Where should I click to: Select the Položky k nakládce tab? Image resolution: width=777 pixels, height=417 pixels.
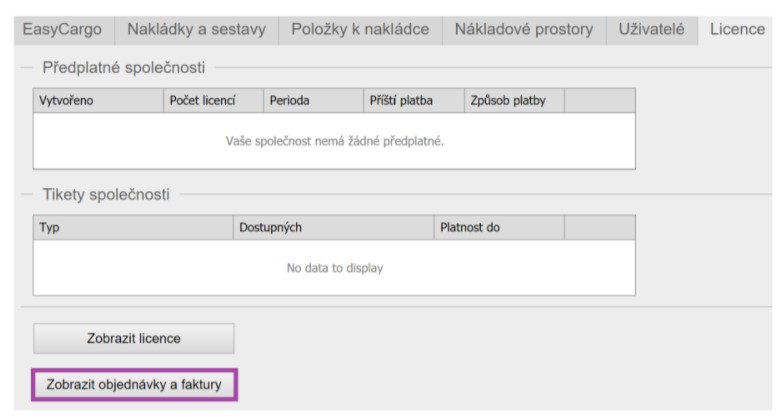click(360, 30)
